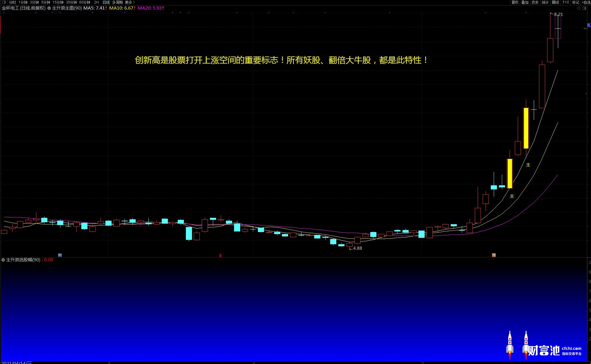Click the red $ marker on timeline
Screen dimensions: 591x364
220,256
